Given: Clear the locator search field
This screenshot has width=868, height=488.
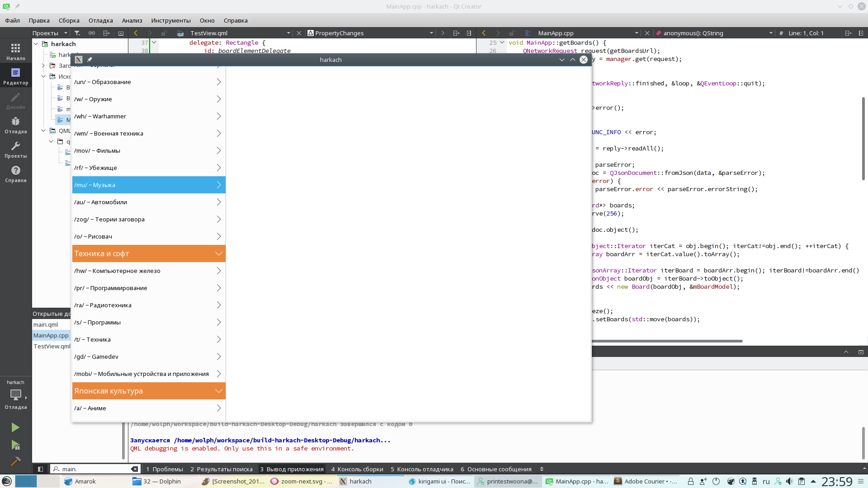Looking at the screenshot, I should (x=134, y=469).
